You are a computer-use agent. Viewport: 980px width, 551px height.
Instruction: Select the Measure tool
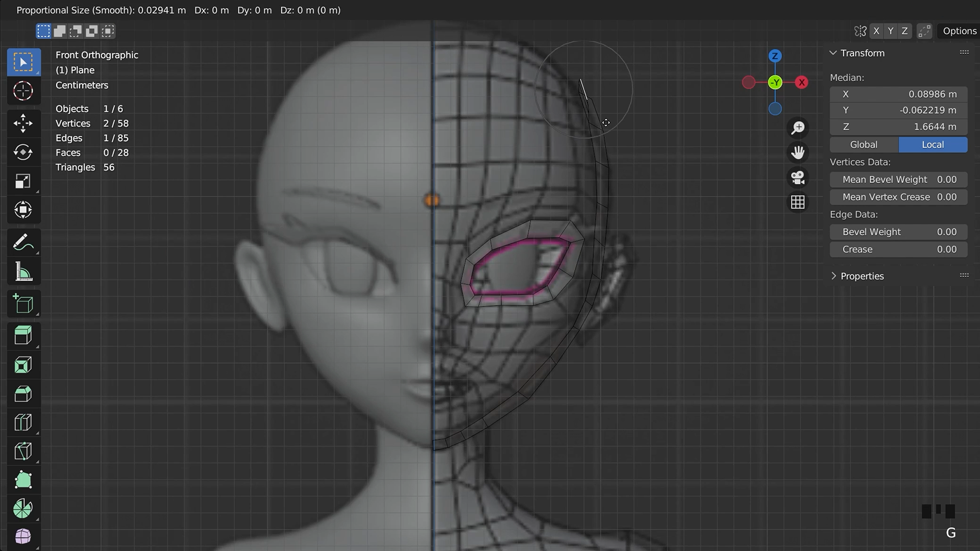coord(23,271)
